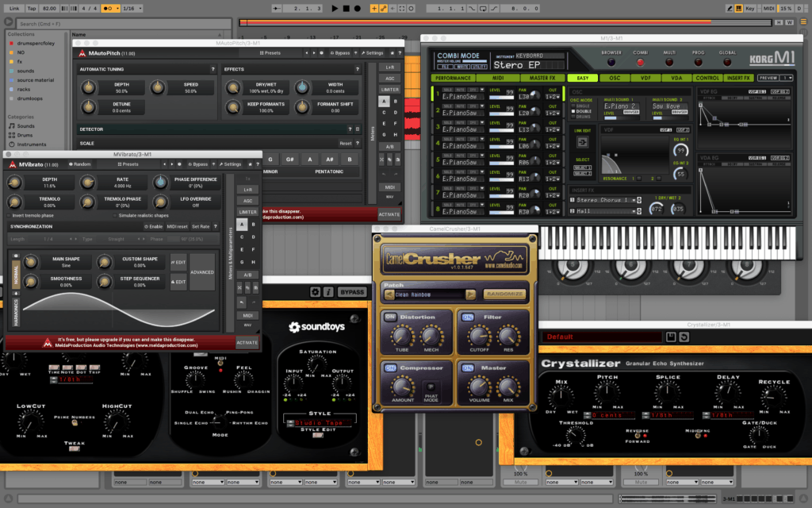
Task: Click the Random button in MVibrato
Action: coord(80,164)
